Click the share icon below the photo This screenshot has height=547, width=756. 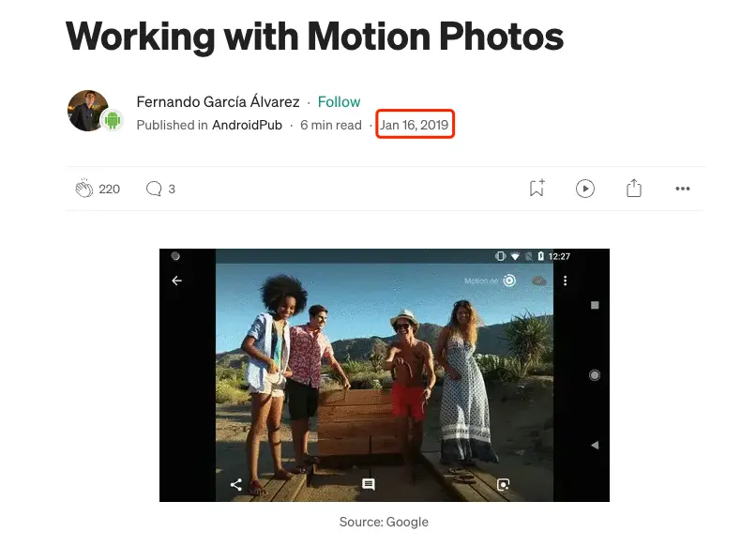coord(236,484)
